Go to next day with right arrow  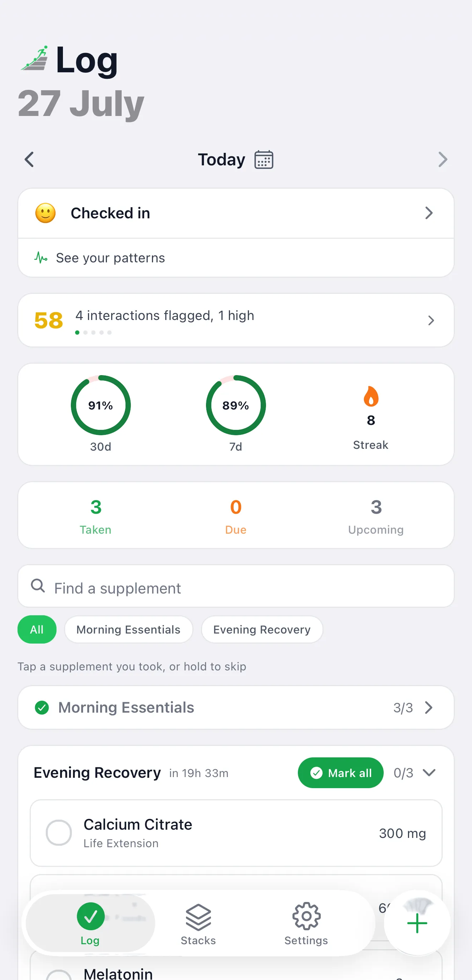point(443,159)
